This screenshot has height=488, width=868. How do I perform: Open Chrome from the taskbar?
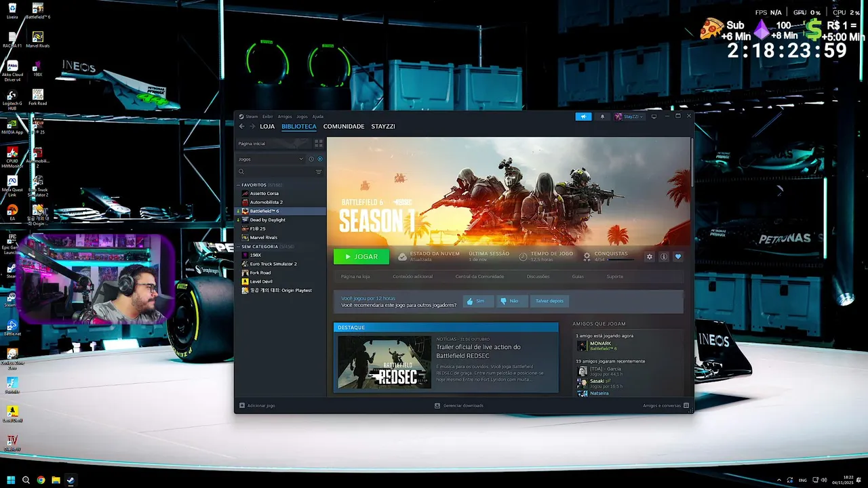[x=41, y=480]
